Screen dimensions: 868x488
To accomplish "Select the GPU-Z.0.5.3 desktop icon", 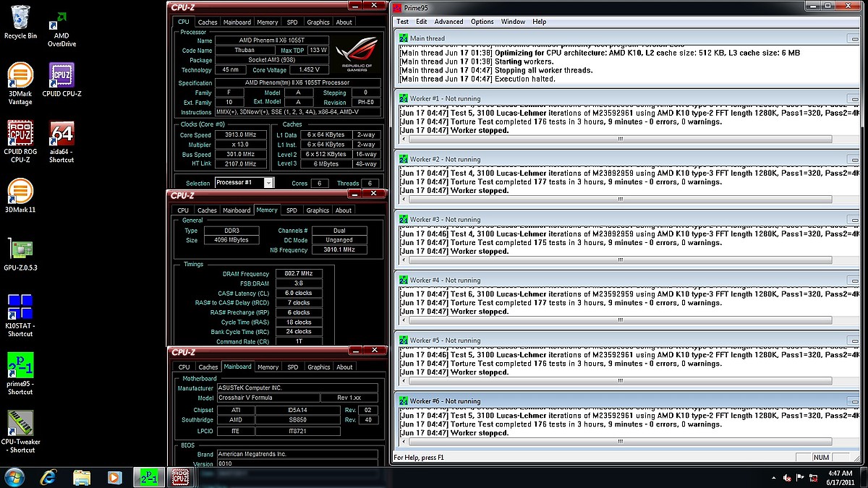I will coord(20,252).
